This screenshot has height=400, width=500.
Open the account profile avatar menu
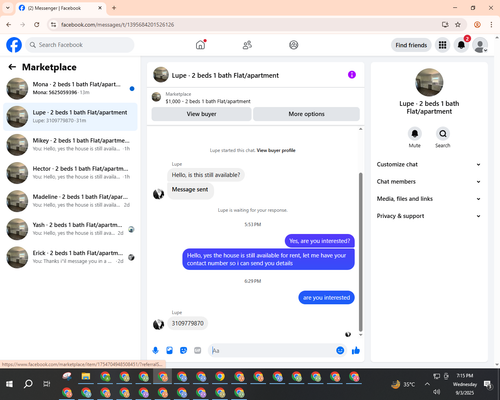pos(480,45)
